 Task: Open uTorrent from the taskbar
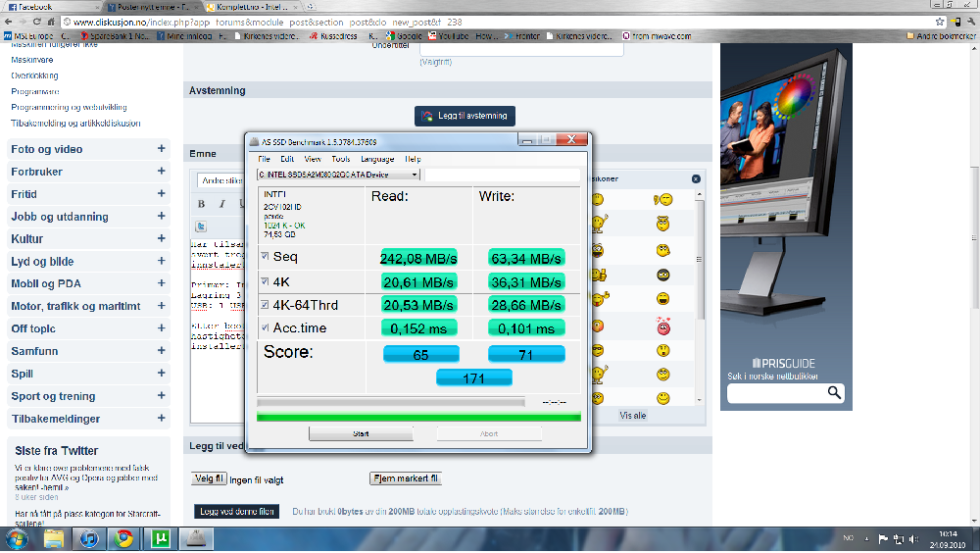coord(160,539)
